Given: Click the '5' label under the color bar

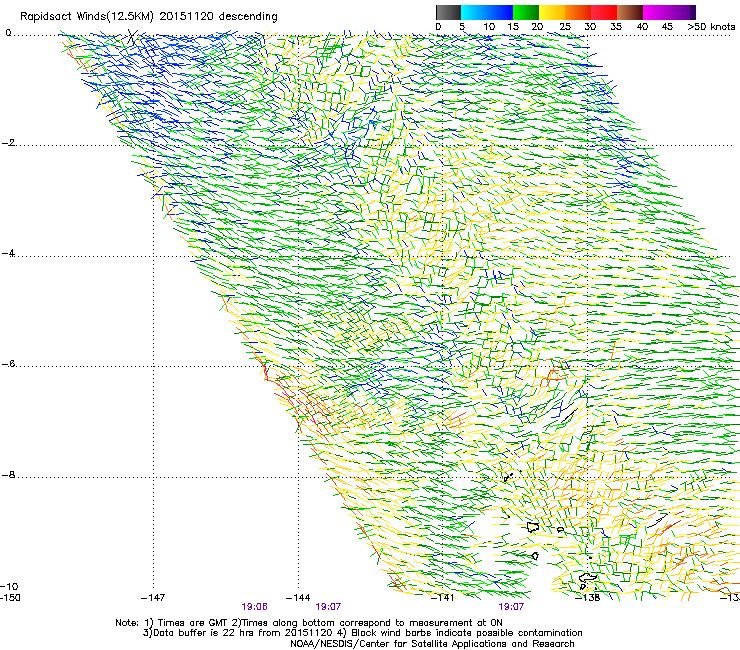Looking at the screenshot, I should click(462, 27).
